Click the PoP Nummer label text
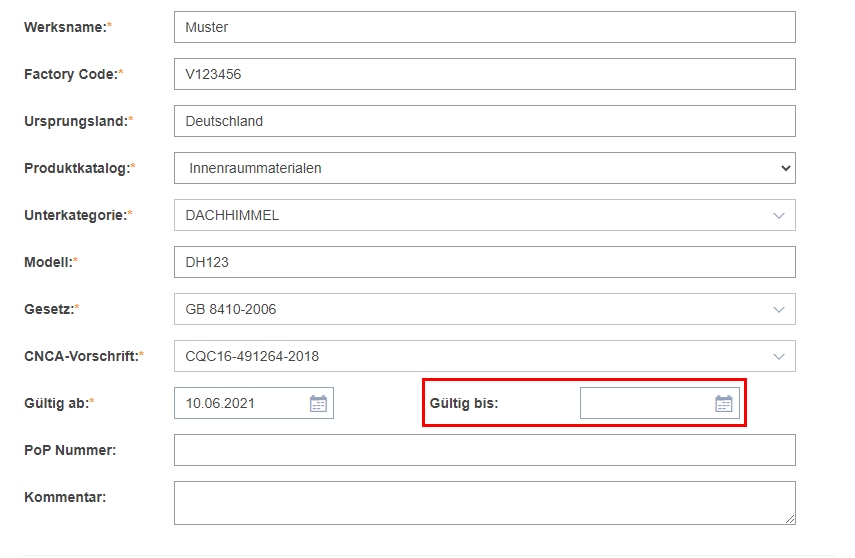 click(x=70, y=450)
